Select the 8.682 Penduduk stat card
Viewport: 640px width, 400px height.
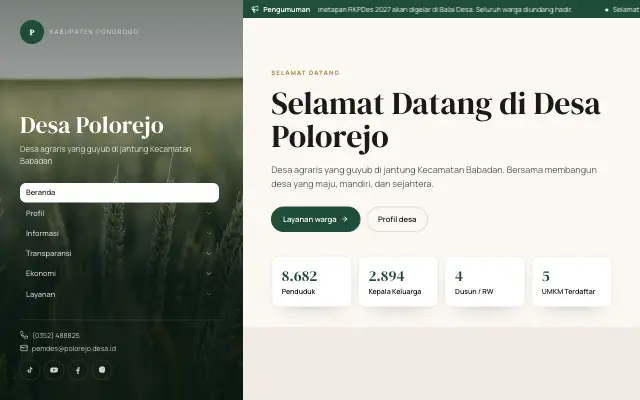pyautogui.click(x=311, y=282)
